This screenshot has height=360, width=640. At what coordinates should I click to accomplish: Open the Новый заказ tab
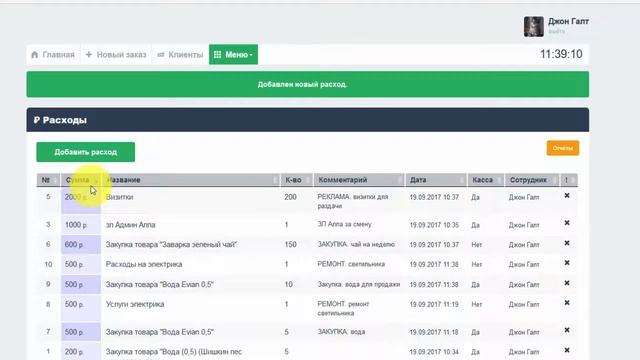click(x=116, y=54)
